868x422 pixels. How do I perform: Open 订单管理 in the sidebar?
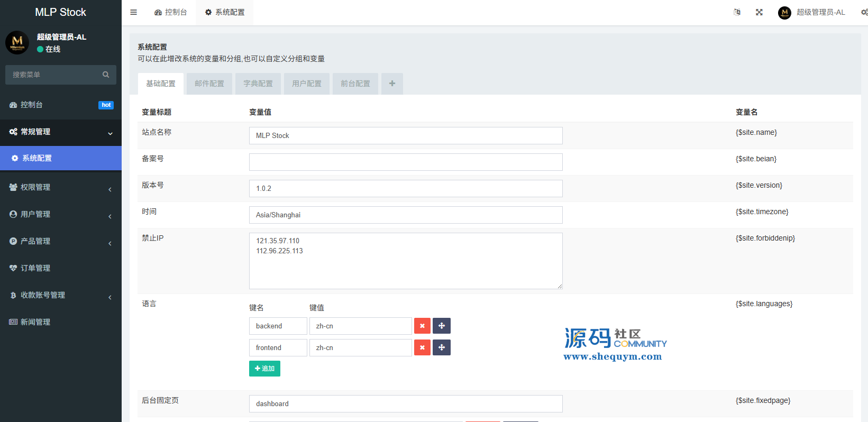[x=35, y=268]
